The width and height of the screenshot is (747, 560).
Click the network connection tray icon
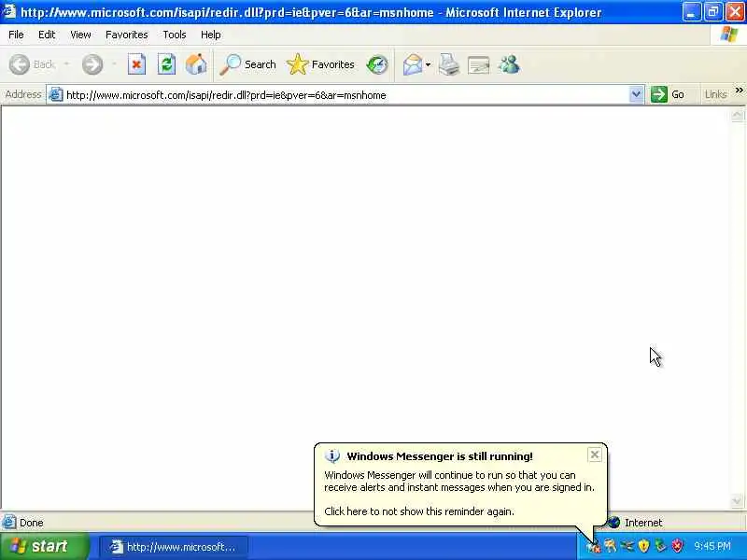point(627,546)
